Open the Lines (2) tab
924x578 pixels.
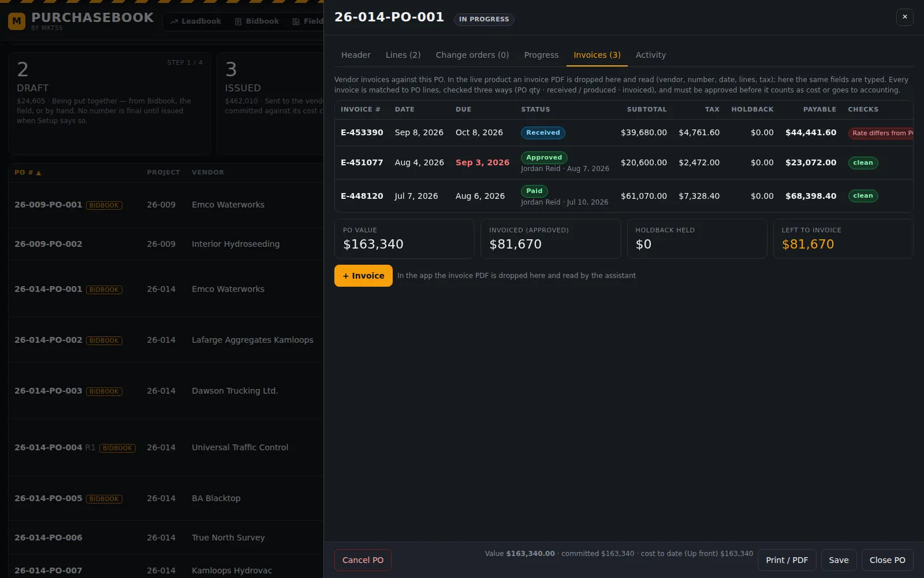(x=403, y=55)
